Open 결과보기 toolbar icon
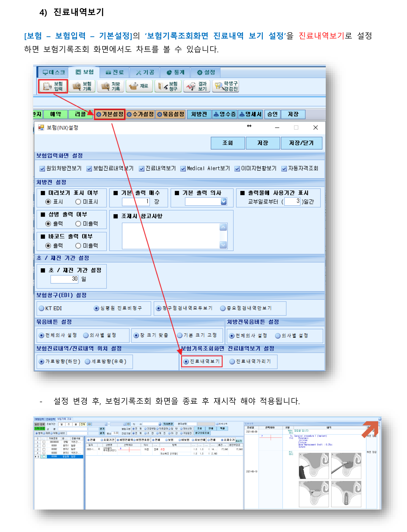Viewport: 407px width, 532px height. pos(196,86)
